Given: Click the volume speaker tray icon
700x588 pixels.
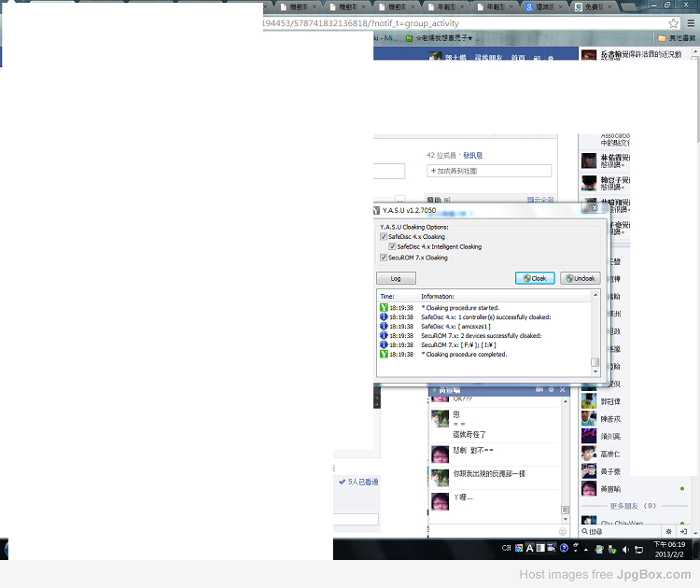Looking at the screenshot, I should point(625,549).
